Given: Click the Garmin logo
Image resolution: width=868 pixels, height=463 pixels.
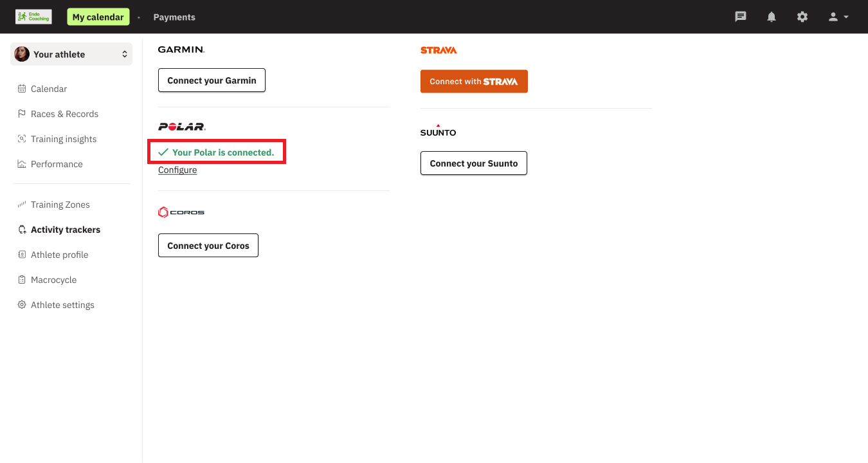Looking at the screenshot, I should 181,50.
